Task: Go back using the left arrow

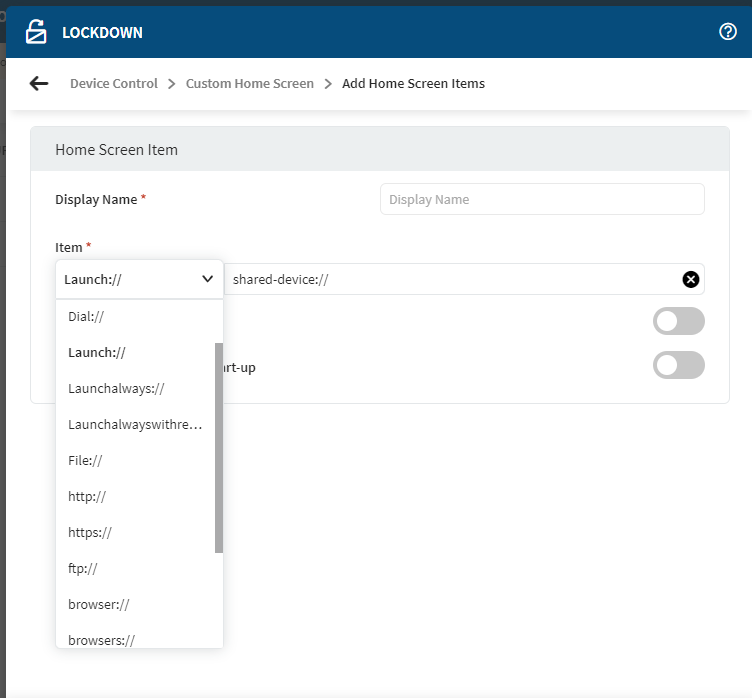Action: [x=39, y=84]
